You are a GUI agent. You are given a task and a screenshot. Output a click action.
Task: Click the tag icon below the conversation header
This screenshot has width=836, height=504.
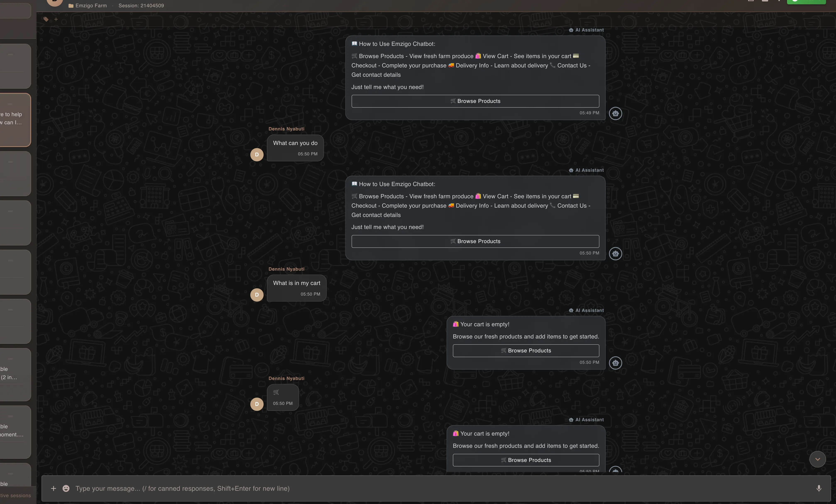point(46,19)
